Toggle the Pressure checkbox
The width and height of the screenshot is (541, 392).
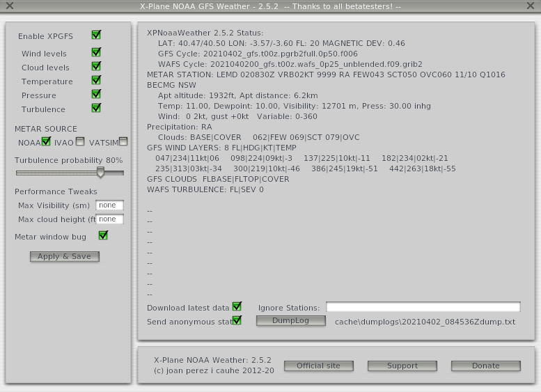coord(96,94)
